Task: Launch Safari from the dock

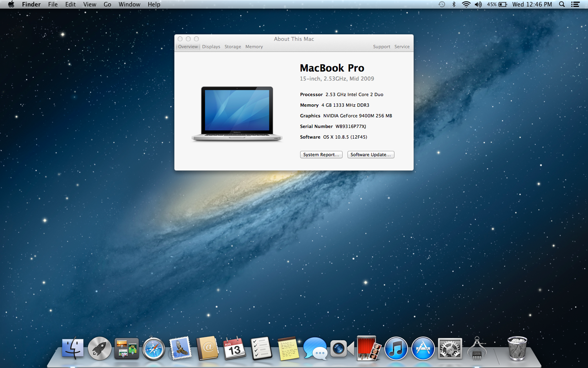Action: (x=154, y=349)
